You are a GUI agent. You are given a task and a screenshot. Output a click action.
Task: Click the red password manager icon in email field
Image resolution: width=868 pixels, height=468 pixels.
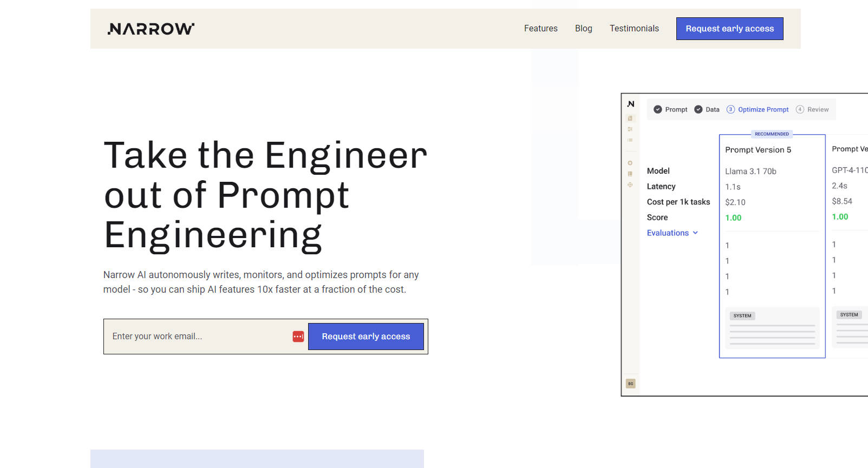(298, 337)
